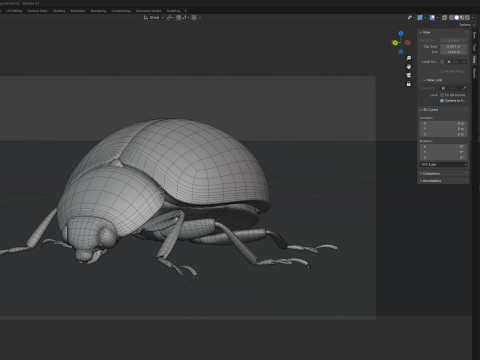Click the cursor Location X field
480x360 pixels.
[443, 123]
